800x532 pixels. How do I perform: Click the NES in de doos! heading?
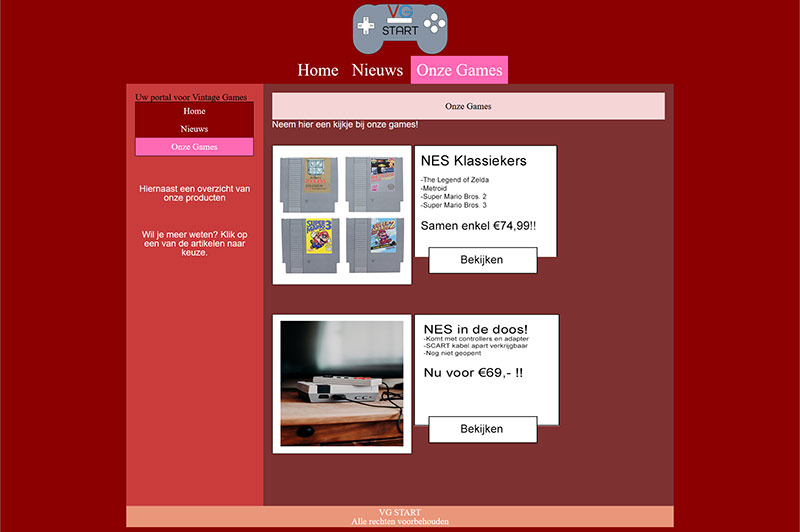click(x=476, y=329)
